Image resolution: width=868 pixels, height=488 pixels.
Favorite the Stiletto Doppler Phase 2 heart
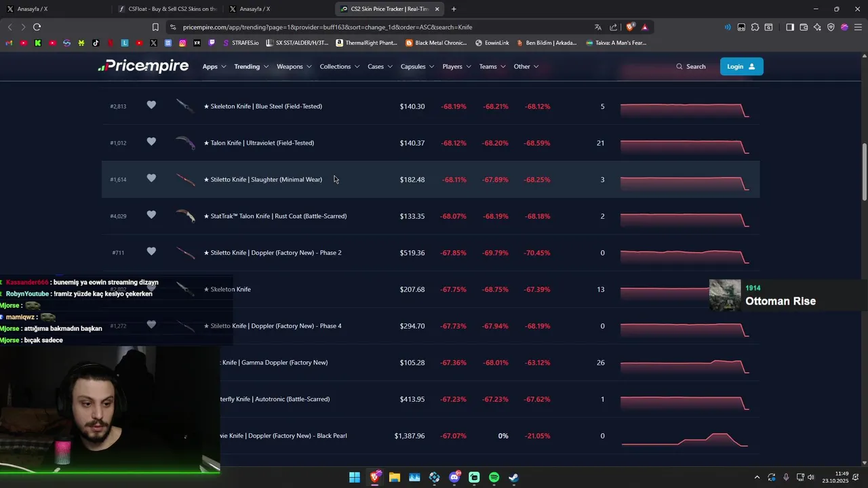151,251
